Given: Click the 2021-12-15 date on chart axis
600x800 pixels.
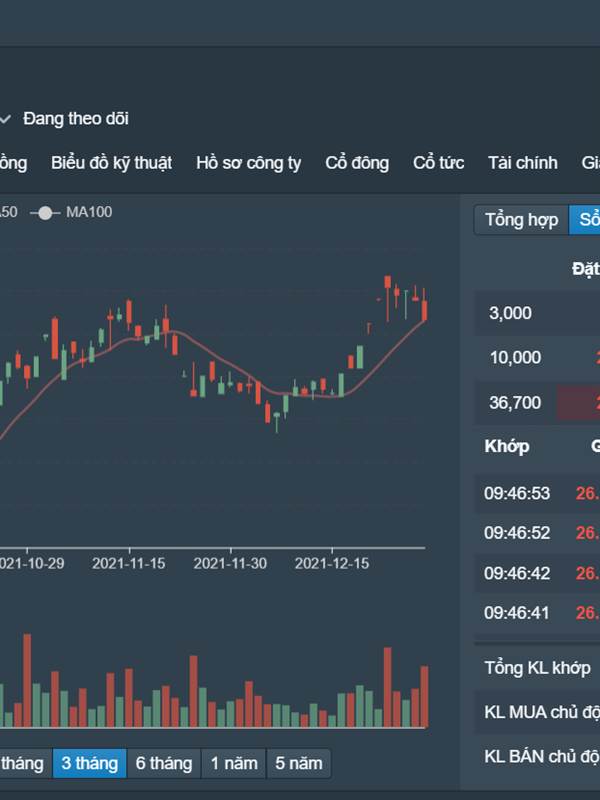Looking at the screenshot, I should (331, 564).
